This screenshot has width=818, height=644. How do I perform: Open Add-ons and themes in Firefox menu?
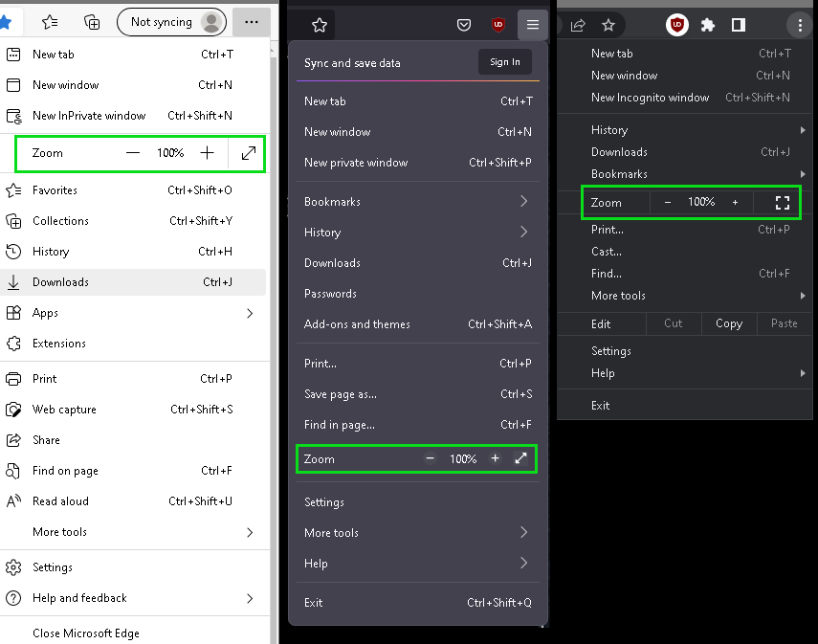(x=417, y=324)
